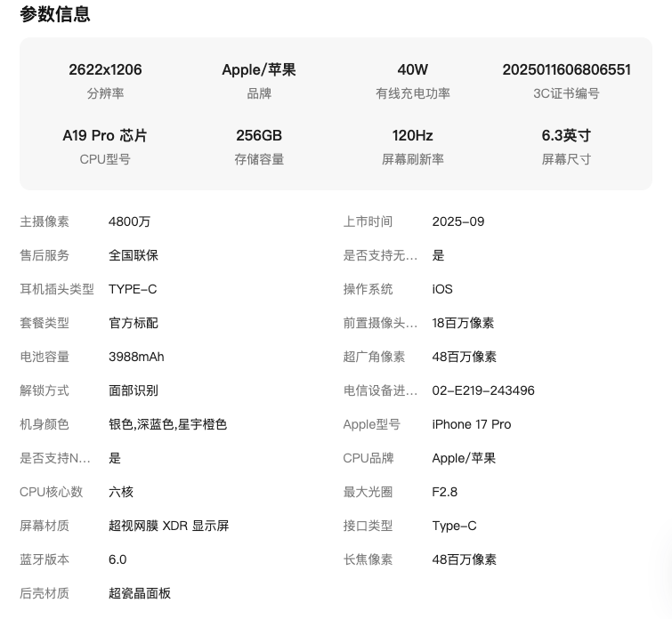Select the 2622x1206 resolution value

click(105, 69)
